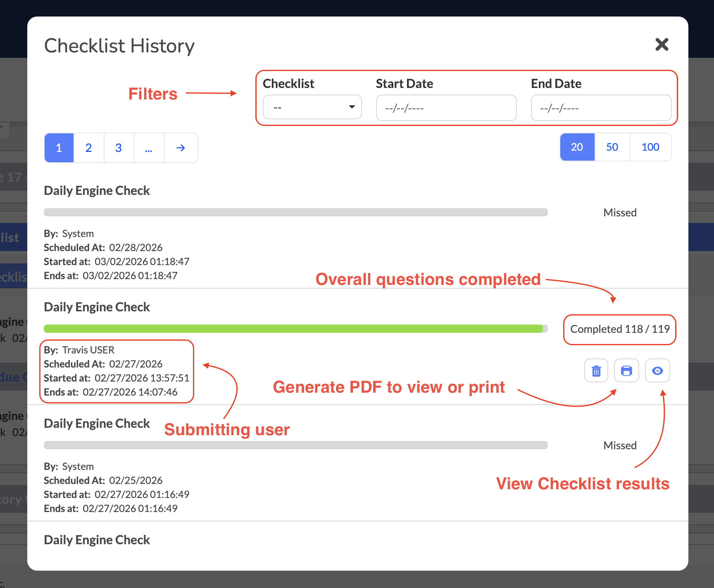
Task: Close the Checklist History dialog
Action: [662, 44]
